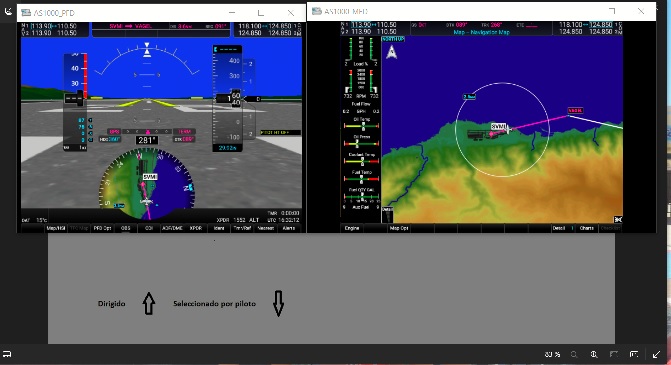This screenshot has height=365, width=671.
Task: Click the fullscreen diagonal arrow icon
Action: click(x=656, y=354)
